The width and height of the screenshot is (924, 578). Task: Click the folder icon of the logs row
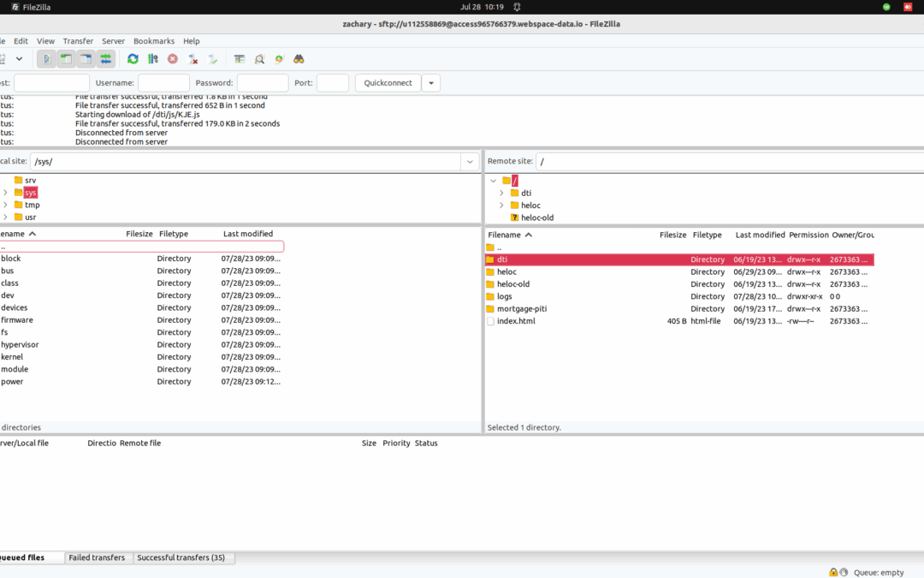pyautogui.click(x=490, y=296)
